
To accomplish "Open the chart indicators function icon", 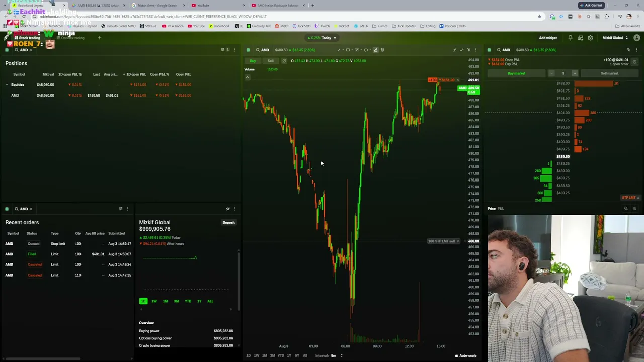I will point(455,50).
